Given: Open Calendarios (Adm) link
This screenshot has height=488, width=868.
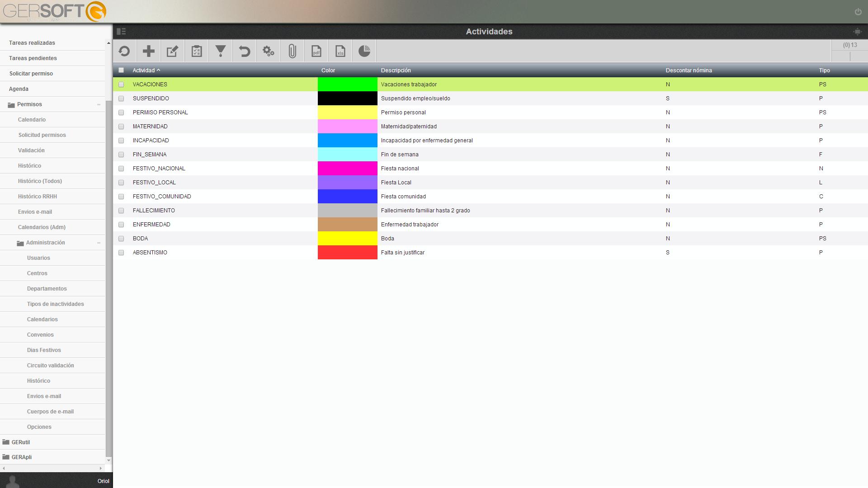Looking at the screenshot, I should tap(42, 227).
